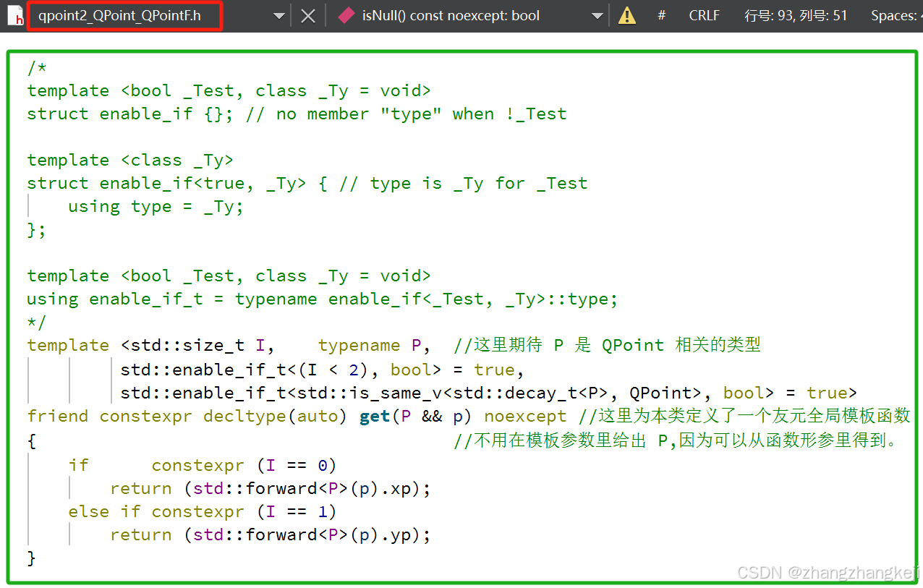
Task: Click the 'return (std::forward<P>(p).xp);' line
Action: coord(270,489)
